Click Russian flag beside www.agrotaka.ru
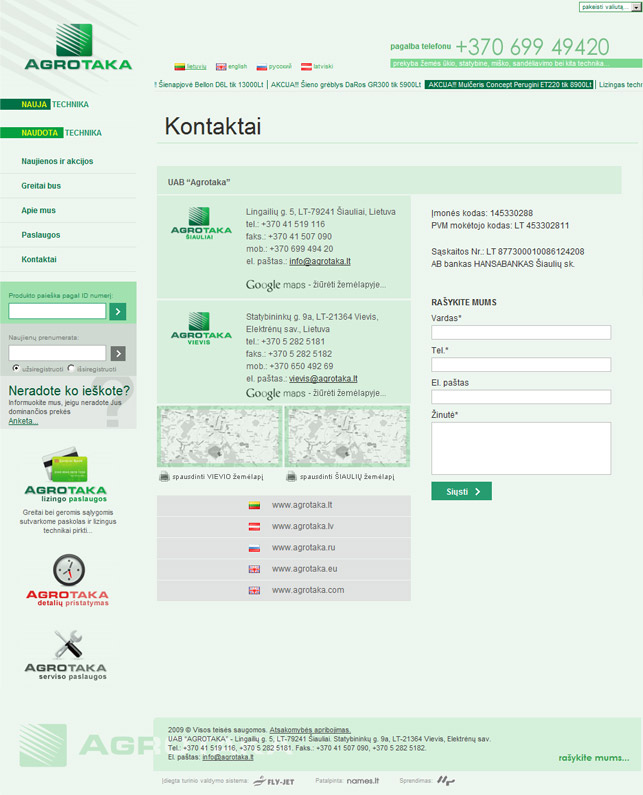Image resolution: width=643 pixels, height=795 pixels. pyautogui.click(x=254, y=548)
